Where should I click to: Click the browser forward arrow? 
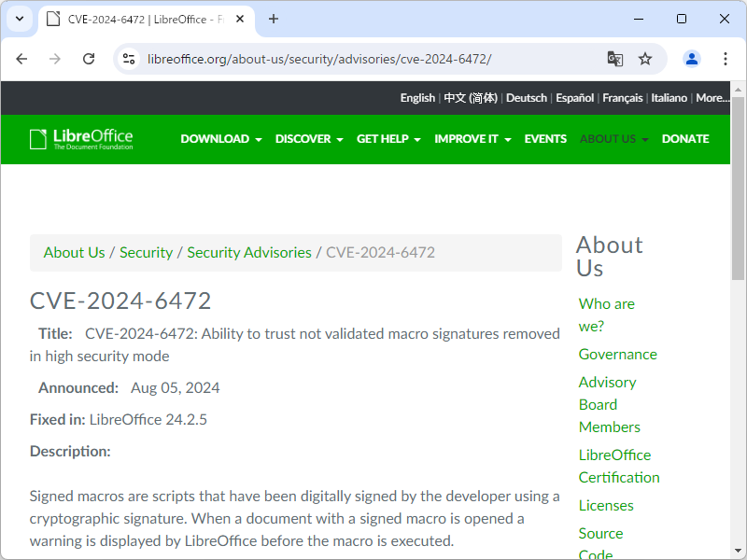pyautogui.click(x=55, y=59)
